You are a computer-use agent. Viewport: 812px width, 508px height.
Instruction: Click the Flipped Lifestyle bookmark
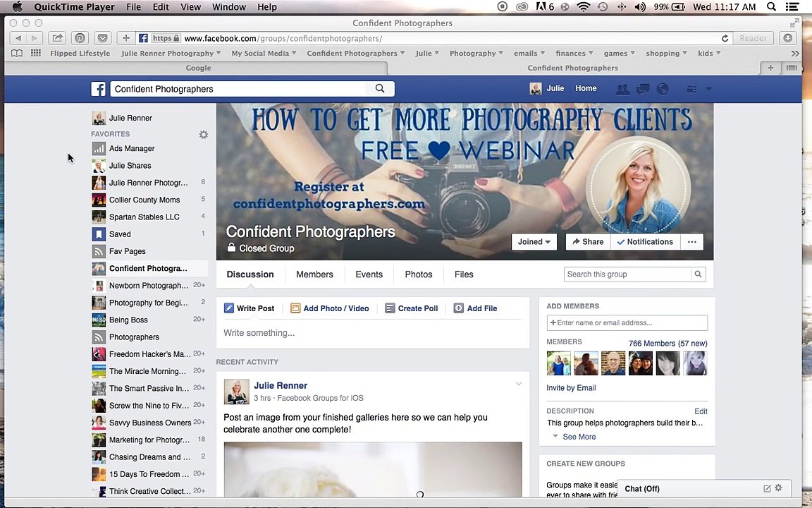pos(80,53)
